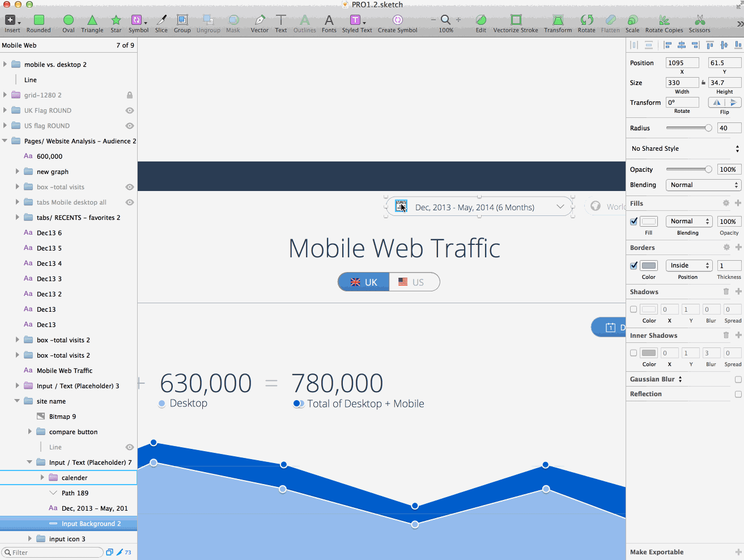This screenshot has width=744, height=560.
Task: Click Make Exportable at panel bottom
Action: point(657,552)
